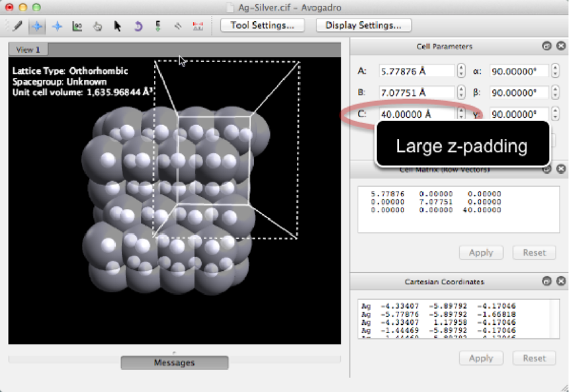Click the stepper for angle alpha
Viewport: 569px width, 392px height.
pos(554,71)
